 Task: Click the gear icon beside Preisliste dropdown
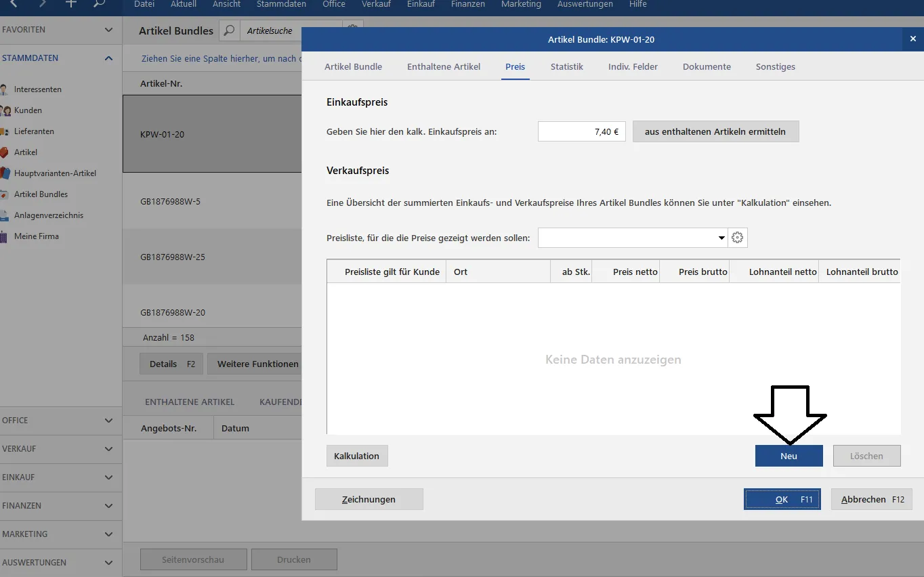click(x=738, y=238)
